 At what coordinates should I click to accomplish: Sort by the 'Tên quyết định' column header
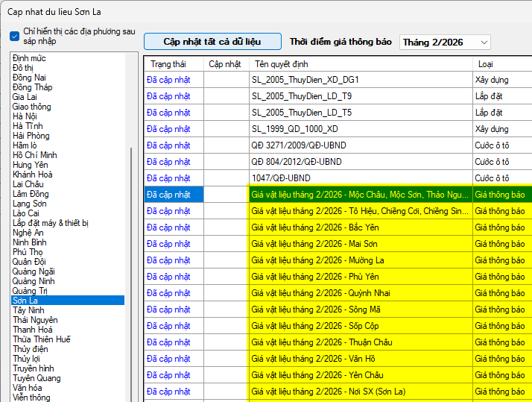(282, 64)
